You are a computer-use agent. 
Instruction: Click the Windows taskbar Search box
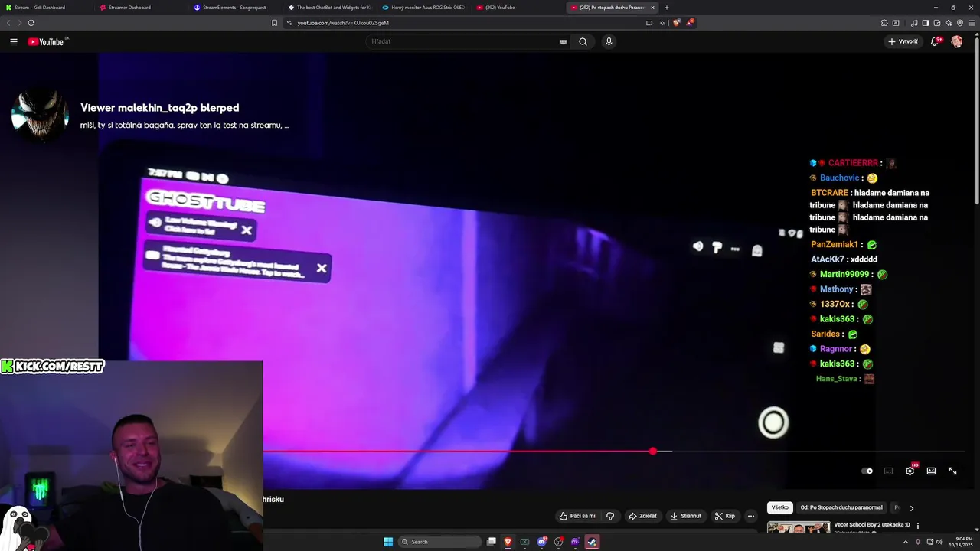pos(440,542)
